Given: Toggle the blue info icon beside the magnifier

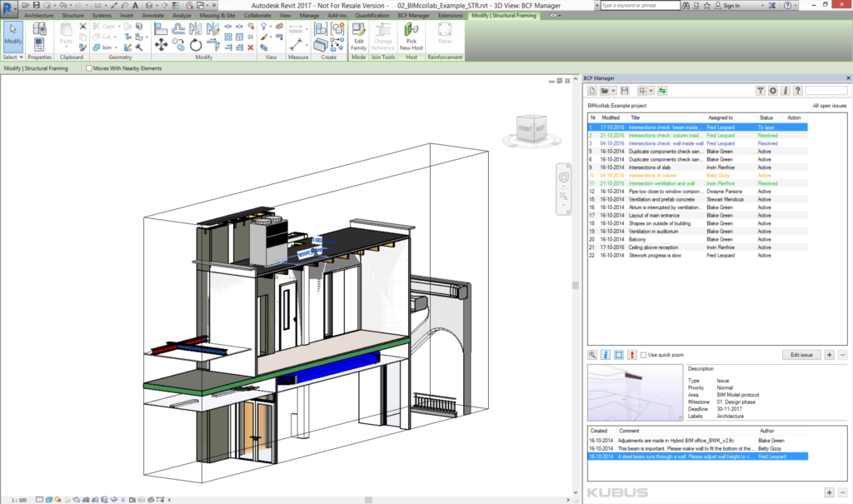Looking at the screenshot, I should click(x=606, y=355).
